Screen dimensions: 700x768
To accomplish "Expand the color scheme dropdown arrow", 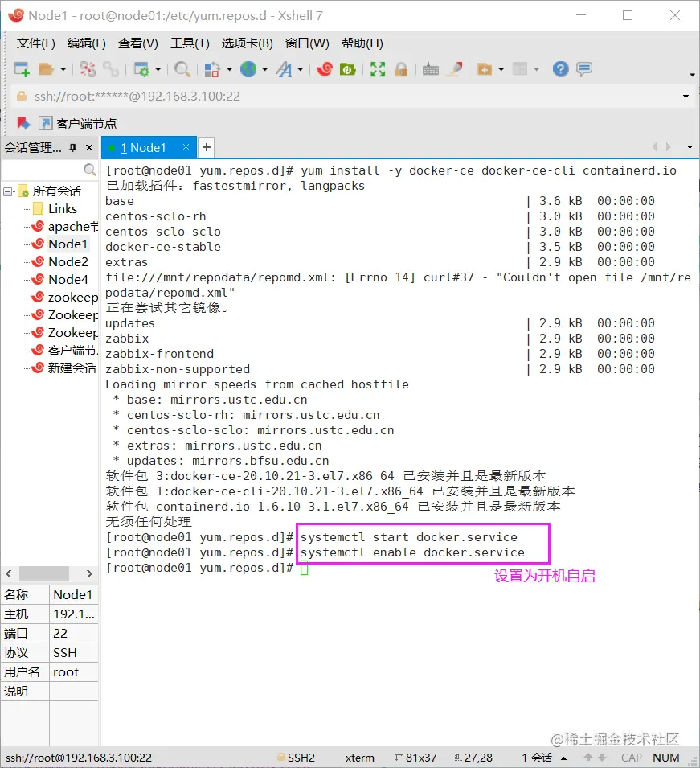I will 228,69.
